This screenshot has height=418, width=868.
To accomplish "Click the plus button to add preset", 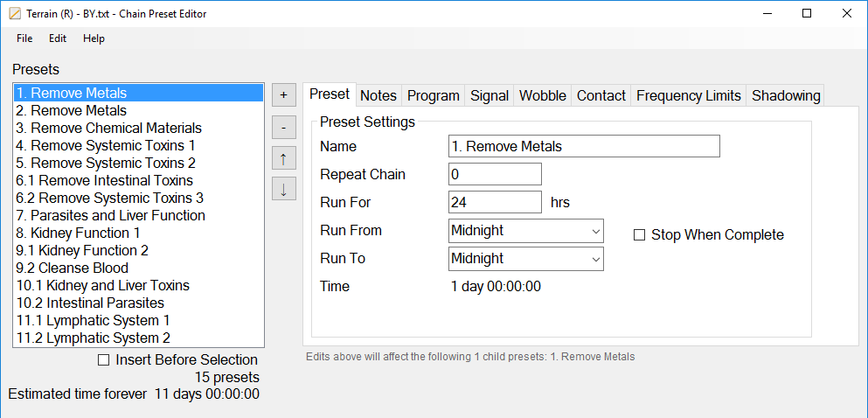I will (283, 94).
